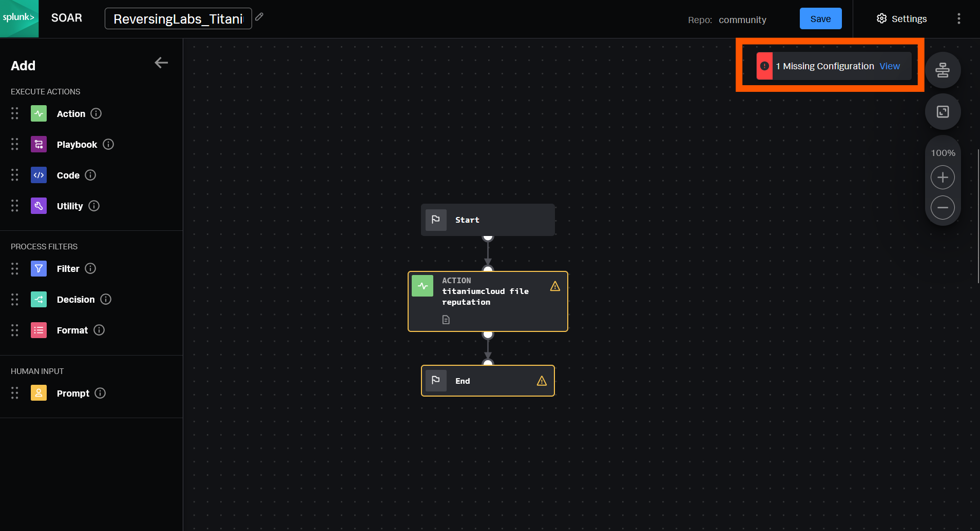Grab the Code block drag handle
Image resolution: width=980 pixels, height=531 pixels.
click(15, 175)
